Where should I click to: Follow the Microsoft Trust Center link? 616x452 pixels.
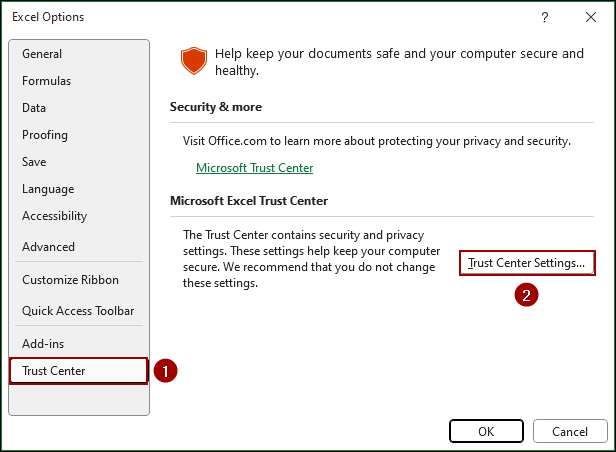(x=254, y=168)
